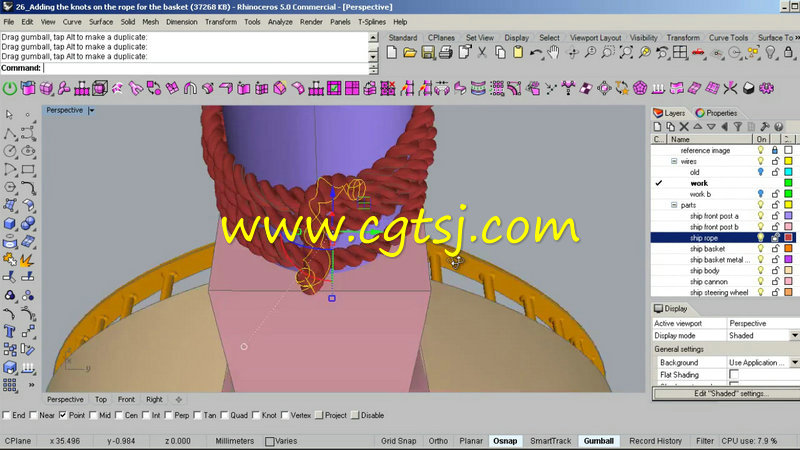This screenshot has width=800, height=450.
Task: Click the add viewport tab plus icon
Action: click(179, 399)
